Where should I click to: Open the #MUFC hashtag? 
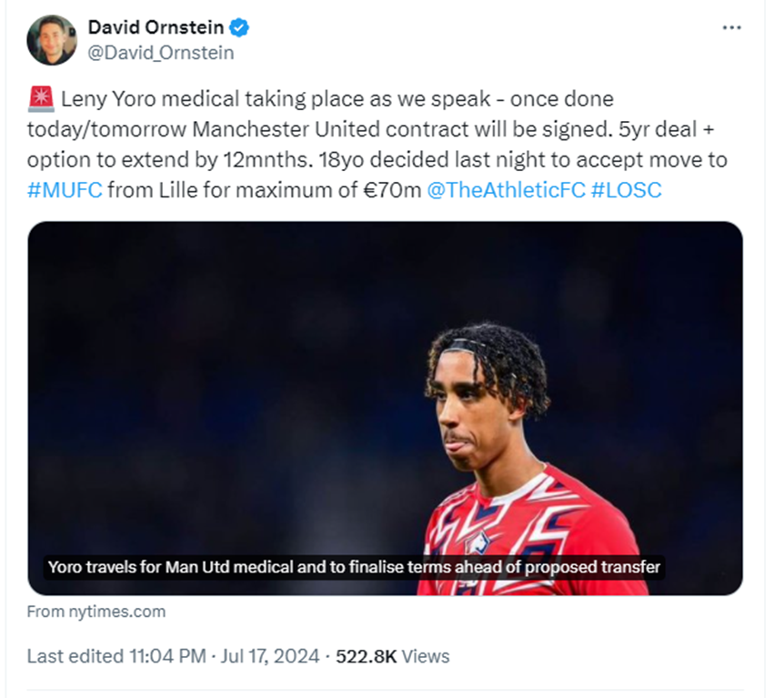click(x=65, y=190)
